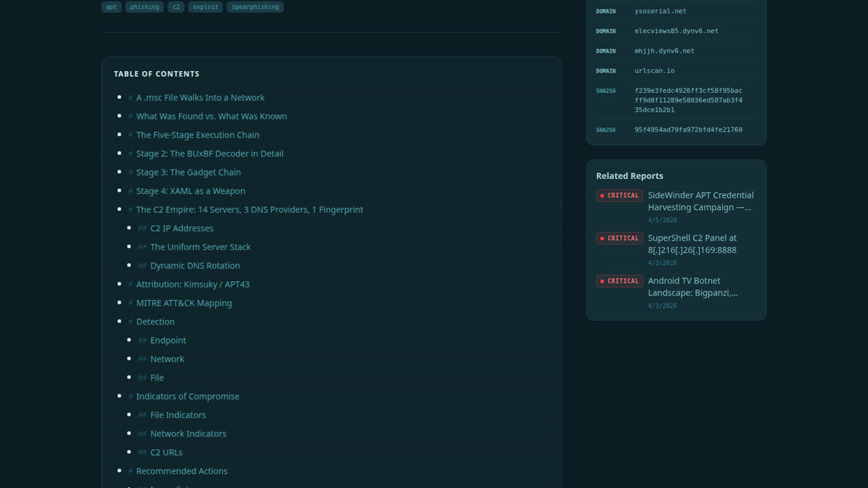Click the 'Related Reports' heading
The height and width of the screenshot is (488, 868).
coord(629,176)
